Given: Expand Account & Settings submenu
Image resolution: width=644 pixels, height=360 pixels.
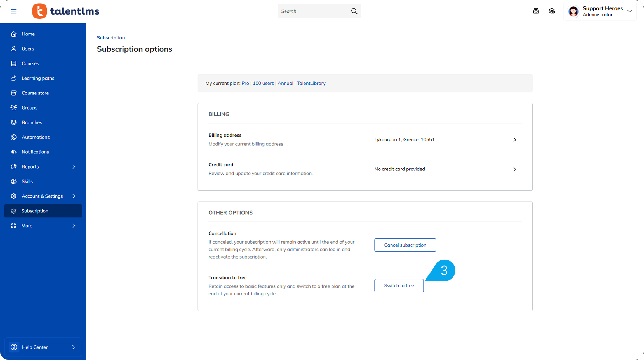Looking at the screenshot, I should [74, 196].
